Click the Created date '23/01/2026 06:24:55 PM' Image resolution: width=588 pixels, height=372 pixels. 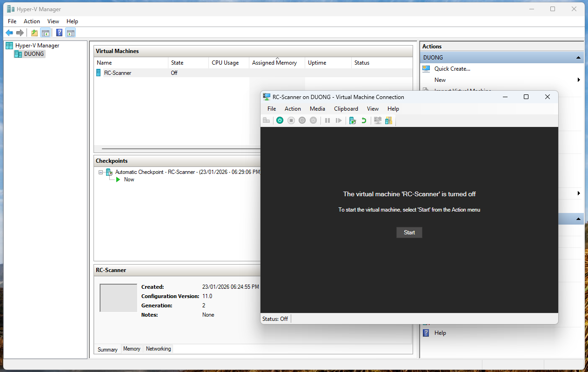click(231, 287)
